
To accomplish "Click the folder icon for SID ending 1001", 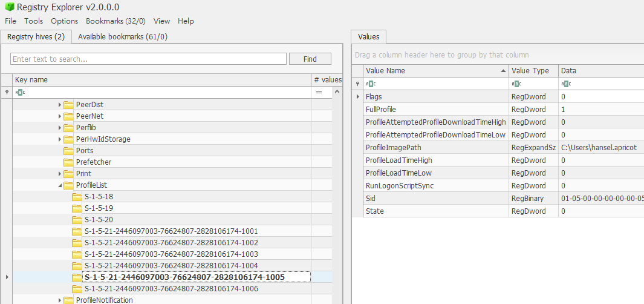I will 77,231.
